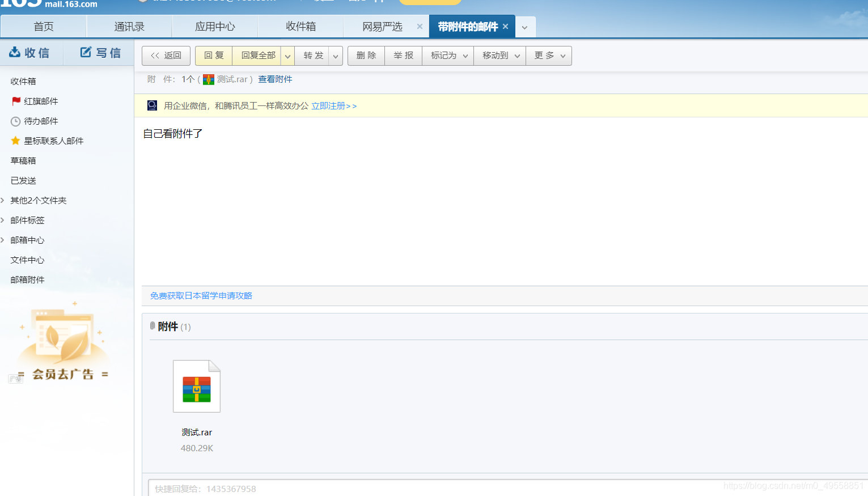Close the 带附件的邮件 tab
868x496 pixels.
tap(505, 26)
